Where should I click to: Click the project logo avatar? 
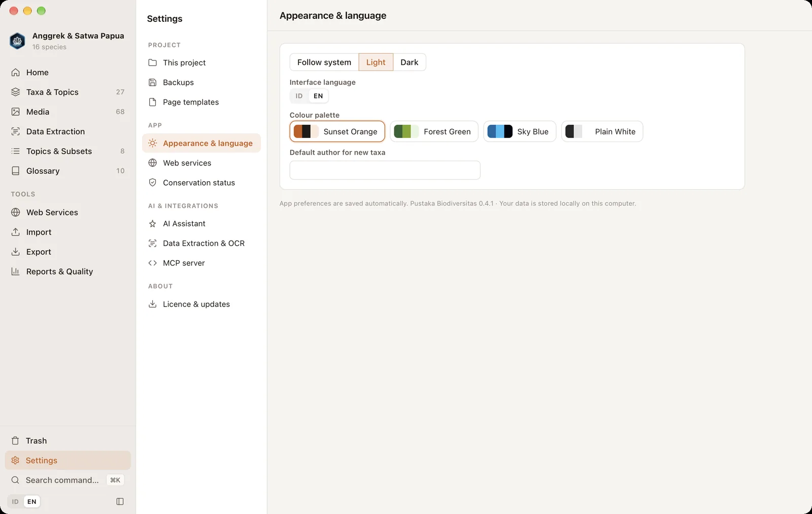point(18,41)
